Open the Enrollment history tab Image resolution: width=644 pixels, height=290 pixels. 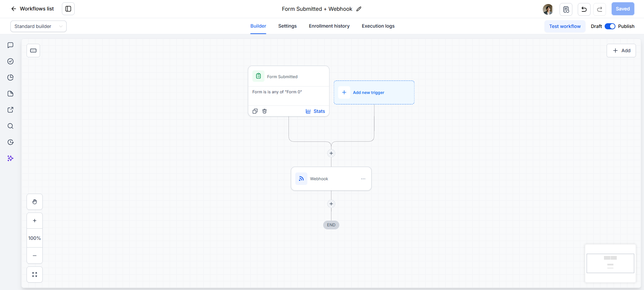[x=329, y=26]
